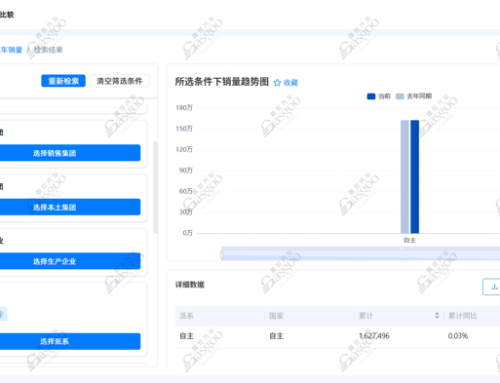Screen dimensions: 500x383
Task: Click the 派系 column header
Action: (186, 316)
